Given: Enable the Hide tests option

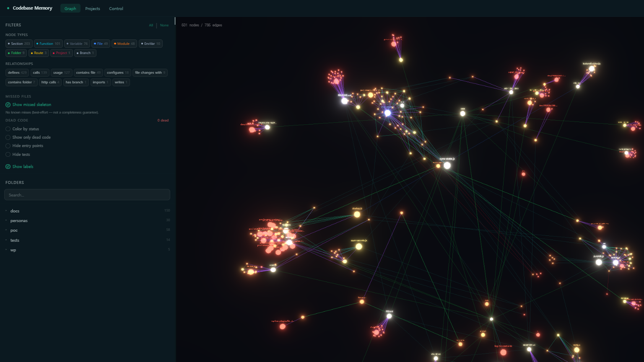Looking at the screenshot, I should [x=18, y=155].
